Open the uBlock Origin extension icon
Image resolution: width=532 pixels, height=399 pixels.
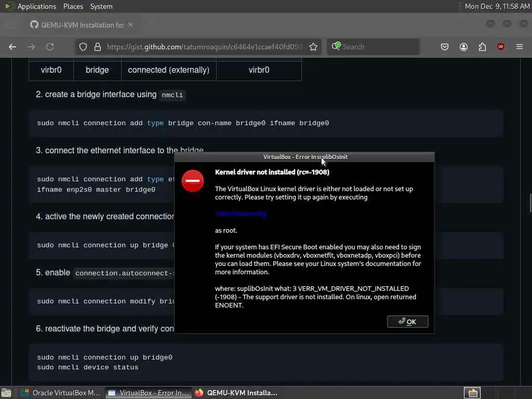[x=501, y=46]
